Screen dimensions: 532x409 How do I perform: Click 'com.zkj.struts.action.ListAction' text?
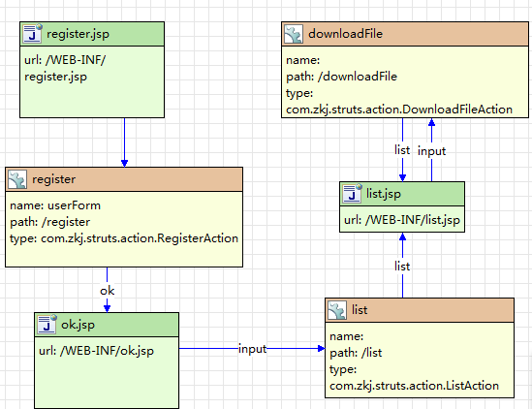(415, 386)
